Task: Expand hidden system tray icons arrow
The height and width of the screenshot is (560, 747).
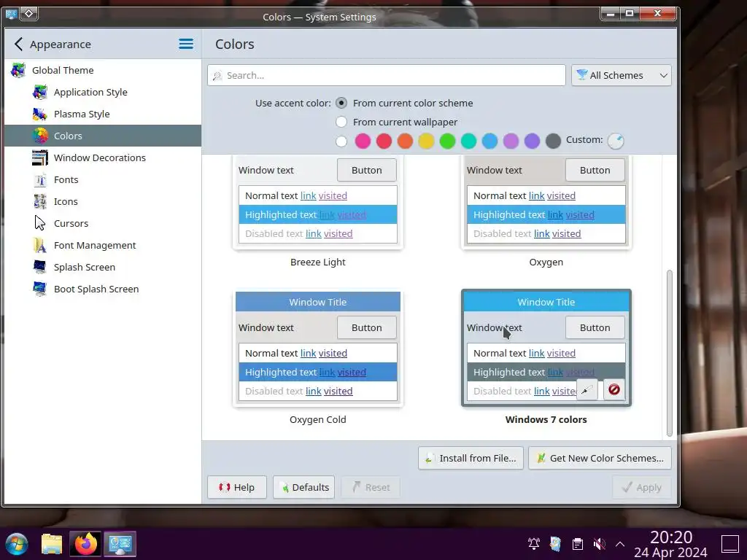Action: [x=620, y=544]
